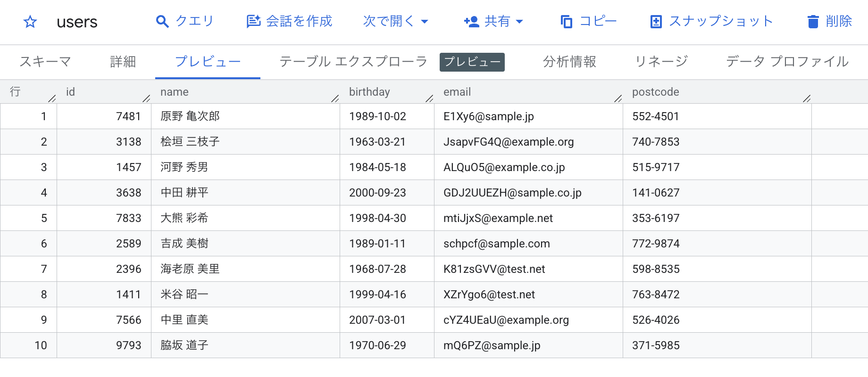Screen dimensions: 868x377
Task: Click postcode 552-4501
Action: click(x=656, y=116)
